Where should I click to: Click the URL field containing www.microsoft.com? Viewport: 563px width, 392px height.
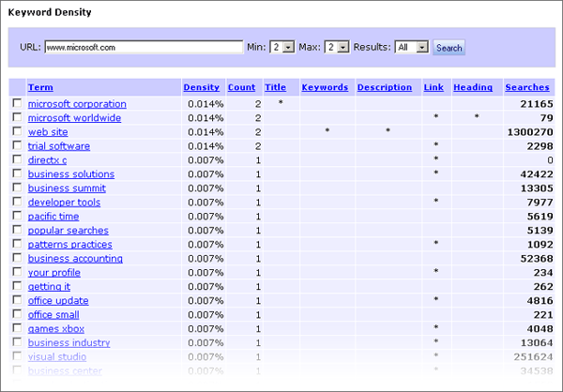coord(144,47)
